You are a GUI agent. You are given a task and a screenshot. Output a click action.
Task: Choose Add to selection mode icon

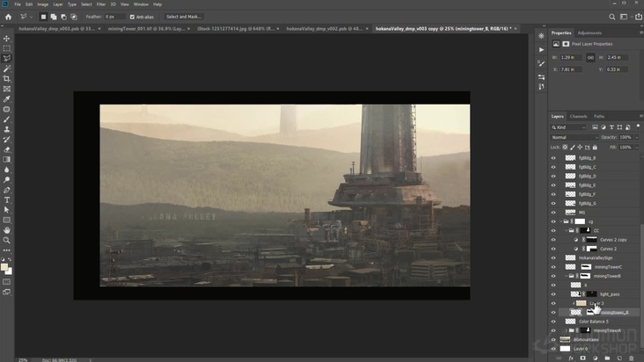(x=54, y=17)
